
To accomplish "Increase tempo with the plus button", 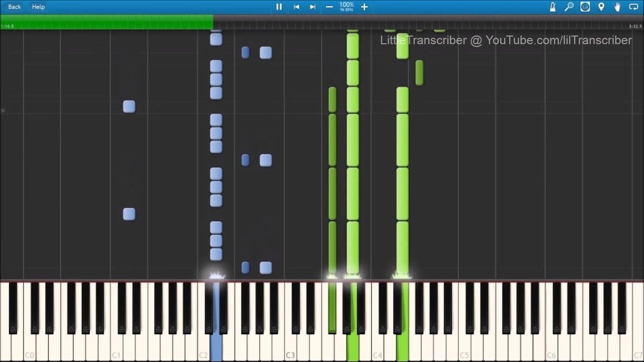I will (x=364, y=7).
